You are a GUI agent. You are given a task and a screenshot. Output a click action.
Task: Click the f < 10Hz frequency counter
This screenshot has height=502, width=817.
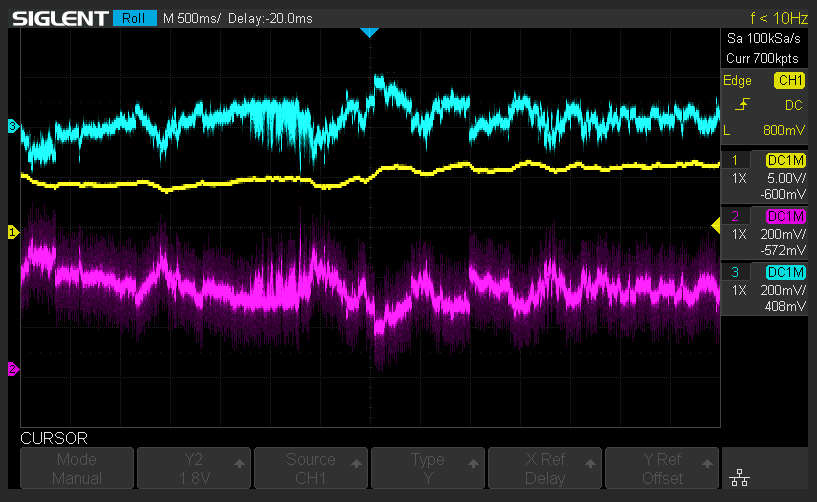778,18
